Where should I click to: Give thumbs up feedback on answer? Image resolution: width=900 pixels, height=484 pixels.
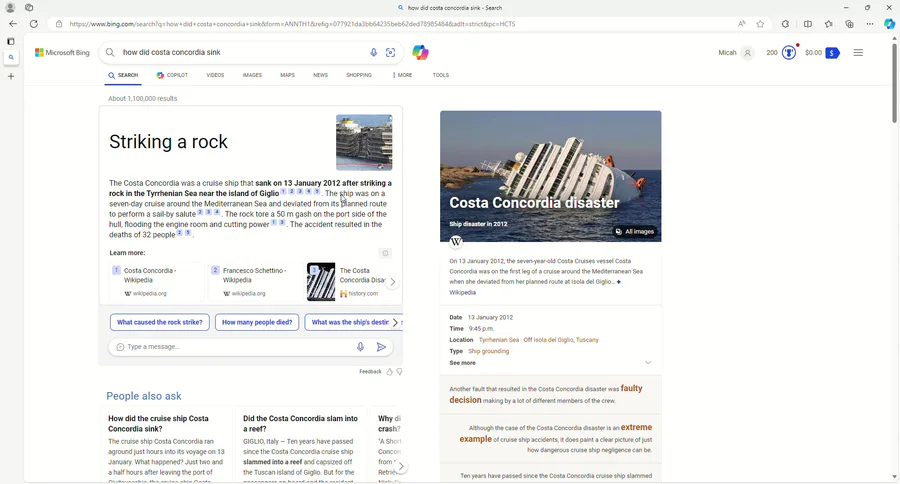point(389,371)
